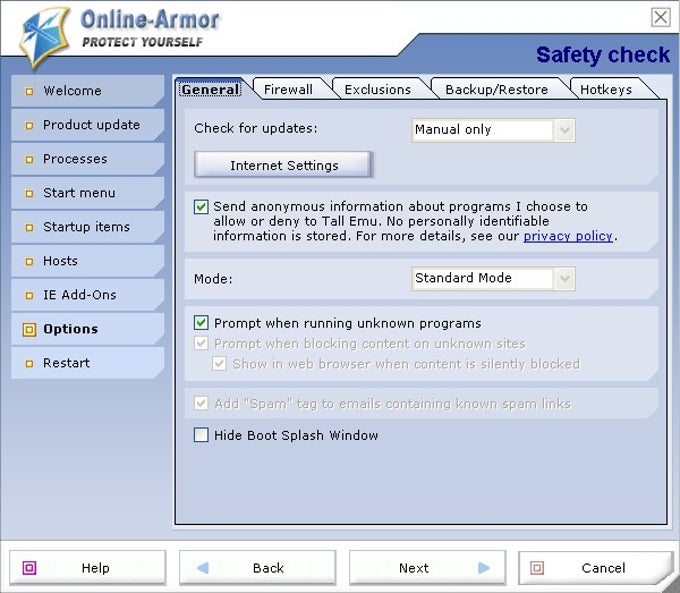Click the left arrow icon on Back button
The image size is (680, 593).
click(x=203, y=567)
